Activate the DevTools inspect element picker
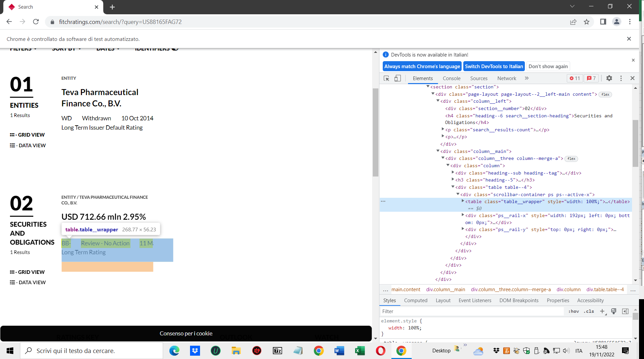 click(386, 78)
